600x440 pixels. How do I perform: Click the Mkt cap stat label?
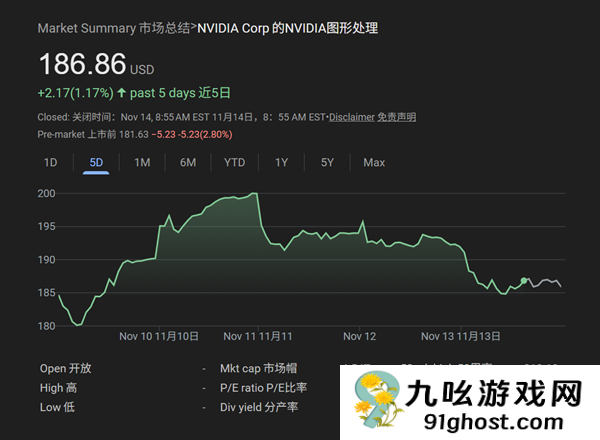click(x=258, y=368)
